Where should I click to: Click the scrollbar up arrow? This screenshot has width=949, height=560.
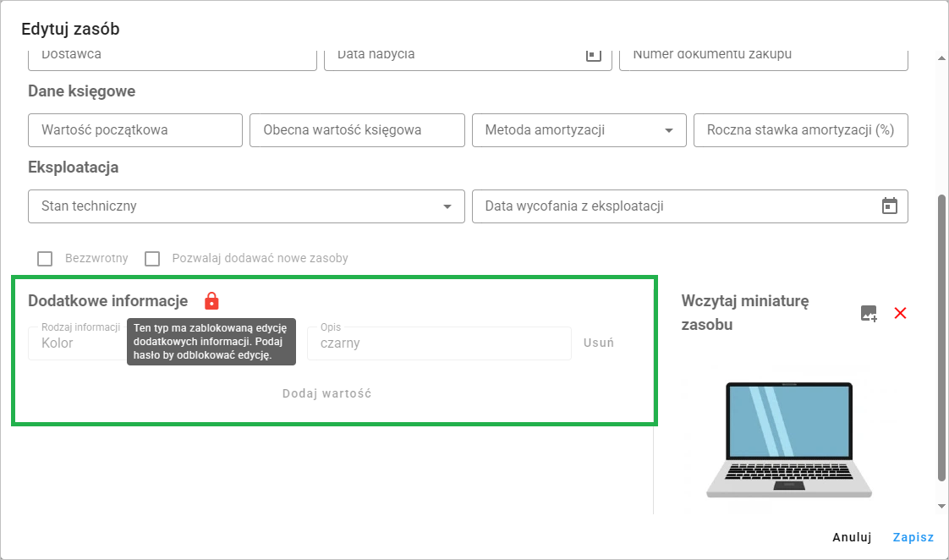(x=941, y=58)
